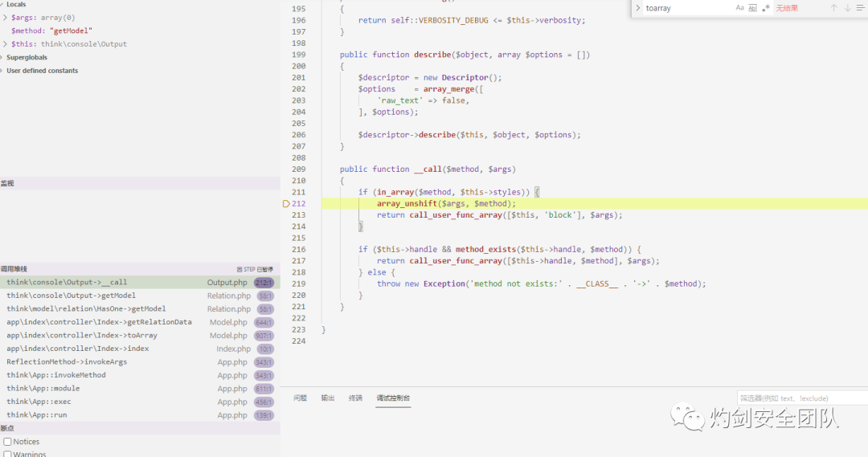Switch to the 输出 output tab
This screenshot has height=457, width=868.
coord(328,398)
